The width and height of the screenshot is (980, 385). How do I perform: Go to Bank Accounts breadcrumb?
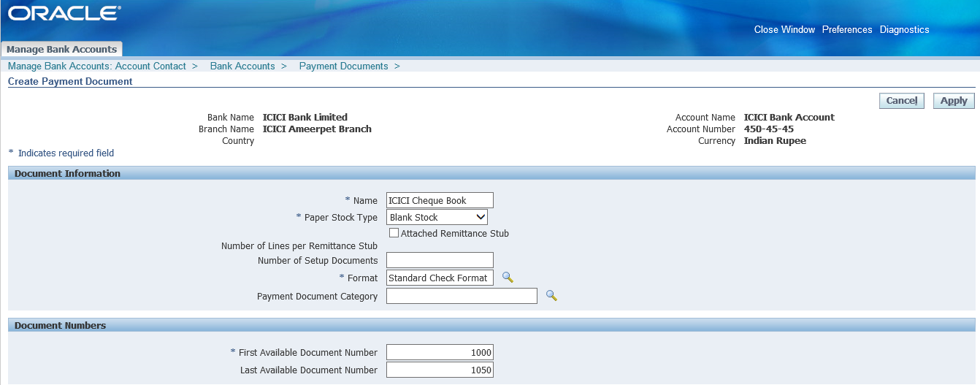point(242,66)
